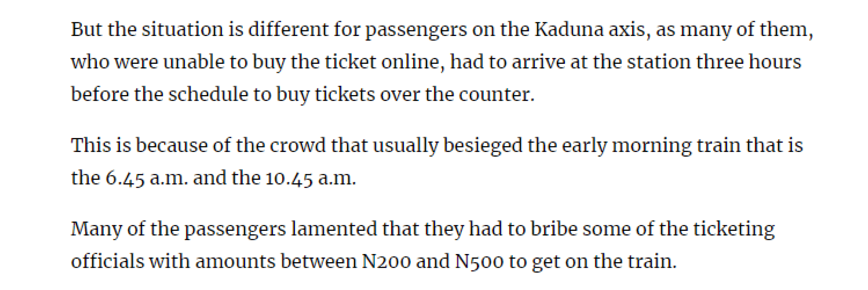This screenshot has width=868, height=290.
Task: Click the word 'Kaduna' in first paragraph
Action: pos(569,29)
